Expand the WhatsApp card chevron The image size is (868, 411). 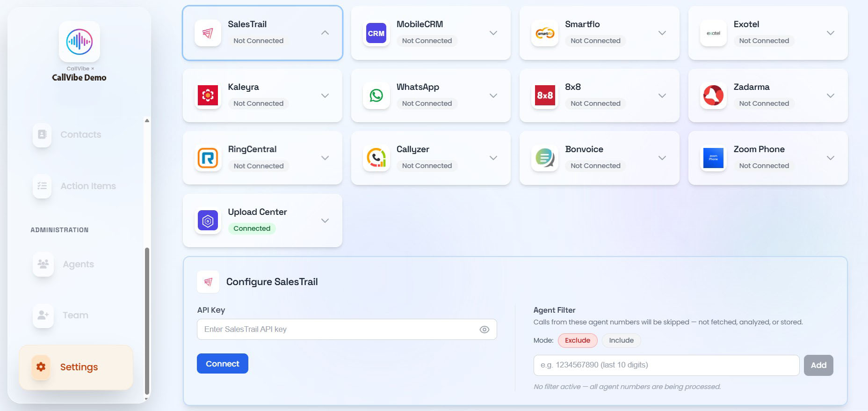tap(493, 95)
